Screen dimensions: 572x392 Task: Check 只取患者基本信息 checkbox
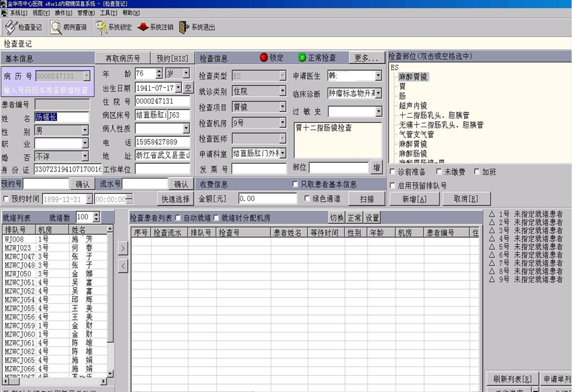click(295, 184)
